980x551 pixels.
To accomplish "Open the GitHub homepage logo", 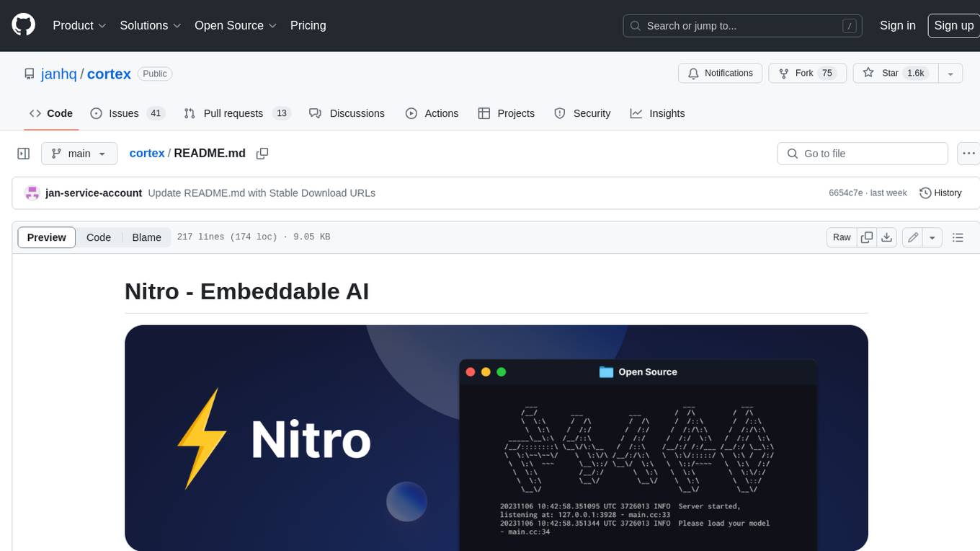I will (x=23, y=25).
